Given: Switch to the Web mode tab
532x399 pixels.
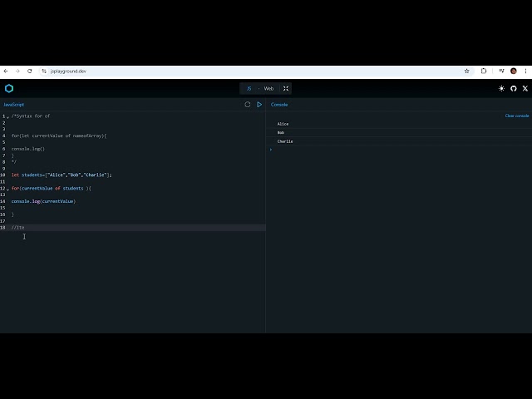Looking at the screenshot, I should [x=268, y=89].
